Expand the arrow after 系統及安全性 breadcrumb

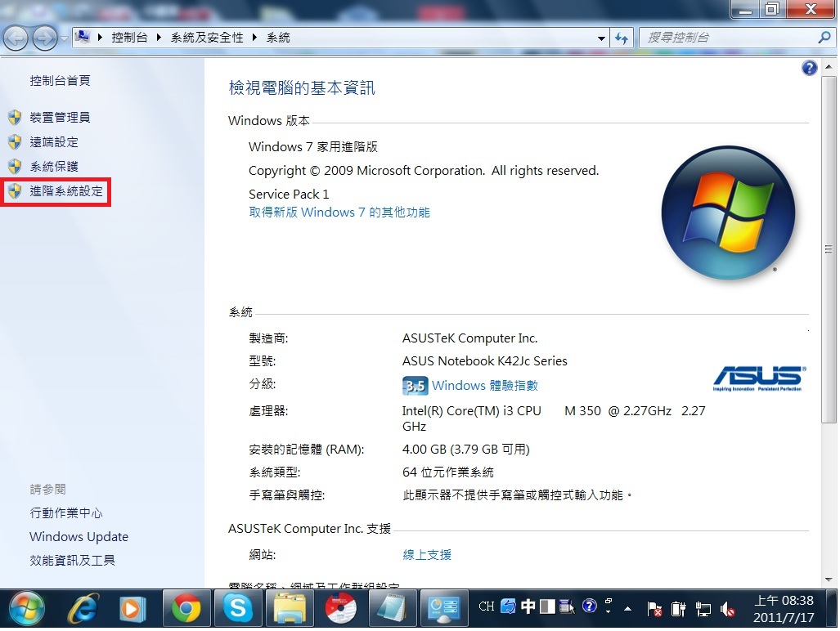click(x=254, y=38)
